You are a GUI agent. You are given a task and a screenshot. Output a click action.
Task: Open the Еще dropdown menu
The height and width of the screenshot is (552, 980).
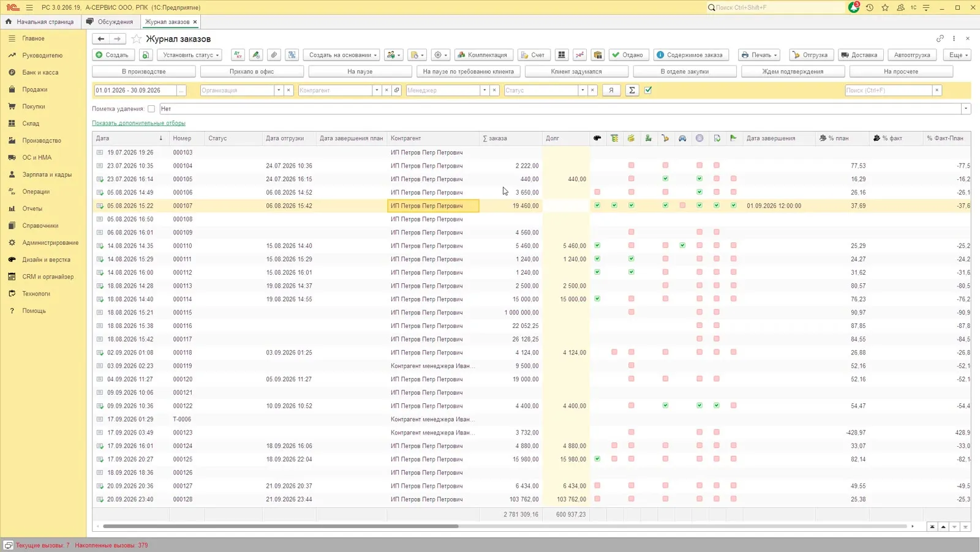coord(959,55)
